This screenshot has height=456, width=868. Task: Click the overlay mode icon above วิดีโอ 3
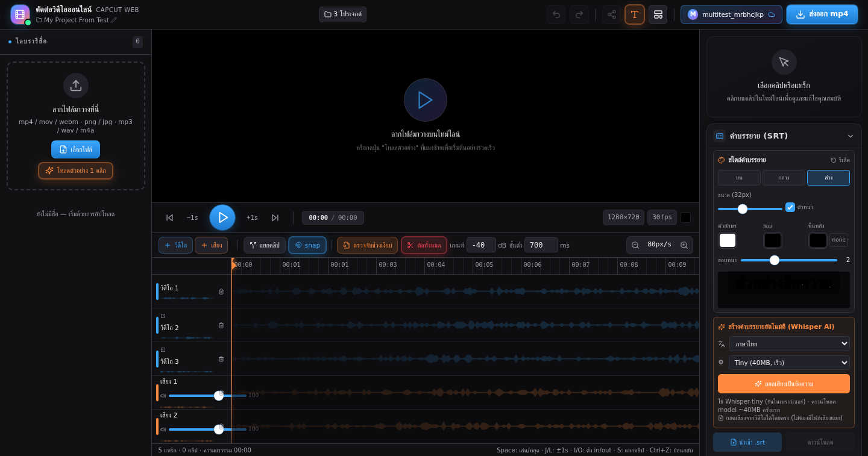[x=163, y=349]
